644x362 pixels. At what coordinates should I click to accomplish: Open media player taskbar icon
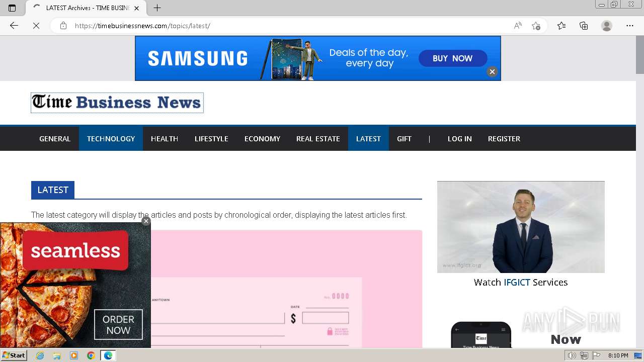point(74,355)
